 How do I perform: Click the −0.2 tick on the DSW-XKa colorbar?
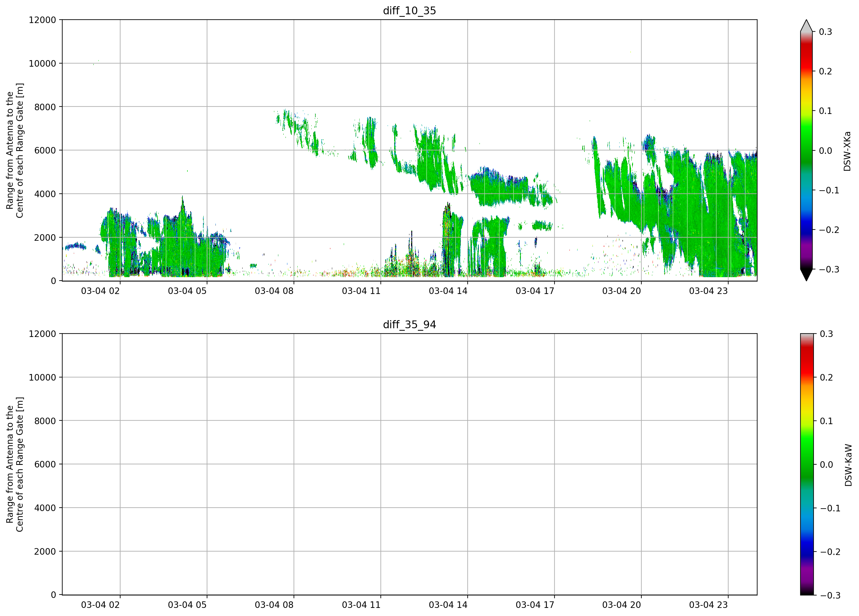(829, 230)
